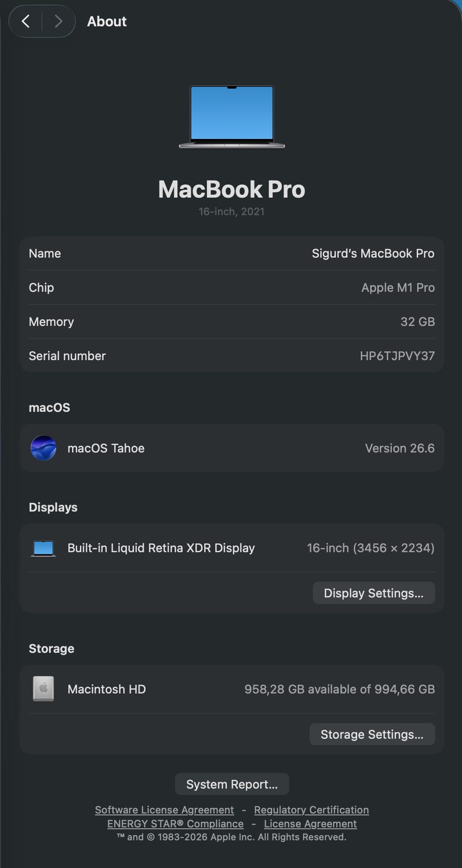Click the built-in display laptop icon
The image size is (462, 868).
[x=43, y=548]
